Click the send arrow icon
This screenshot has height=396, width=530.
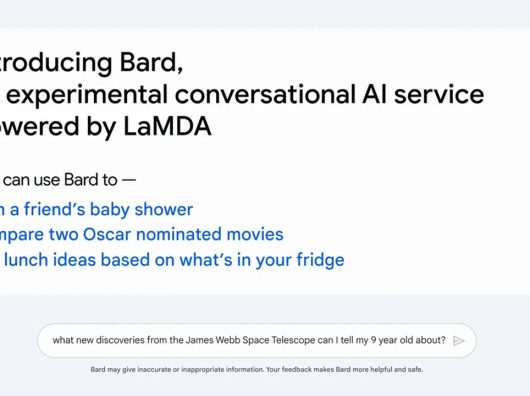(x=458, y=341)
